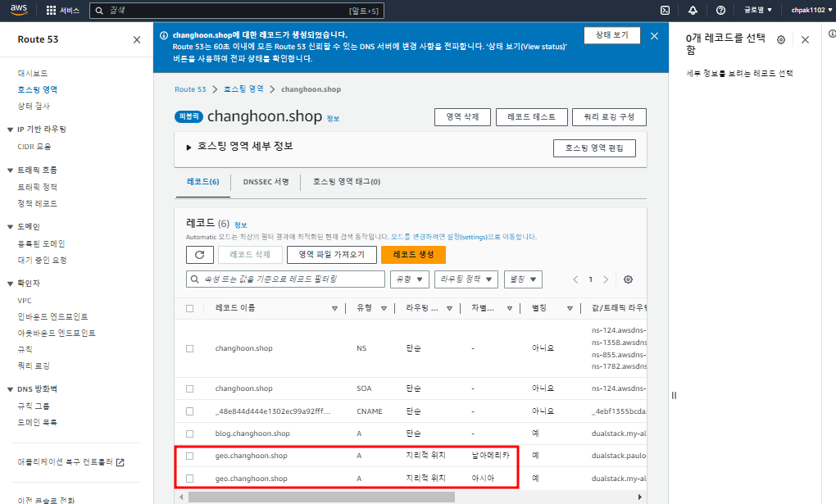
Task: Check the changhoon.shop NS record
Action: click(190, 348)
